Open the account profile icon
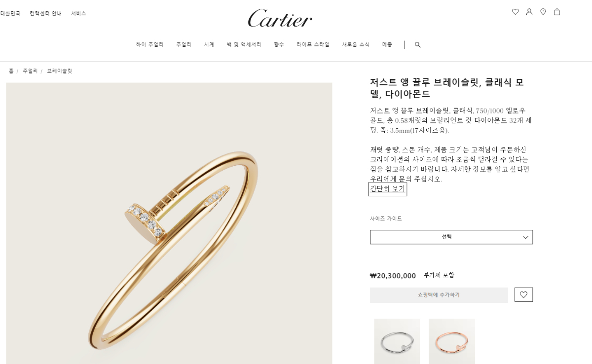Image resolution: width=592 pixels, height=364 pixels. coord(529,12)
